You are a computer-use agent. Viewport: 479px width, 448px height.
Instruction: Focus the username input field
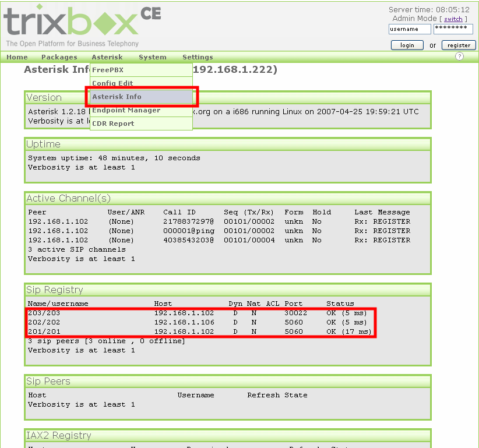tap(410, 29)
